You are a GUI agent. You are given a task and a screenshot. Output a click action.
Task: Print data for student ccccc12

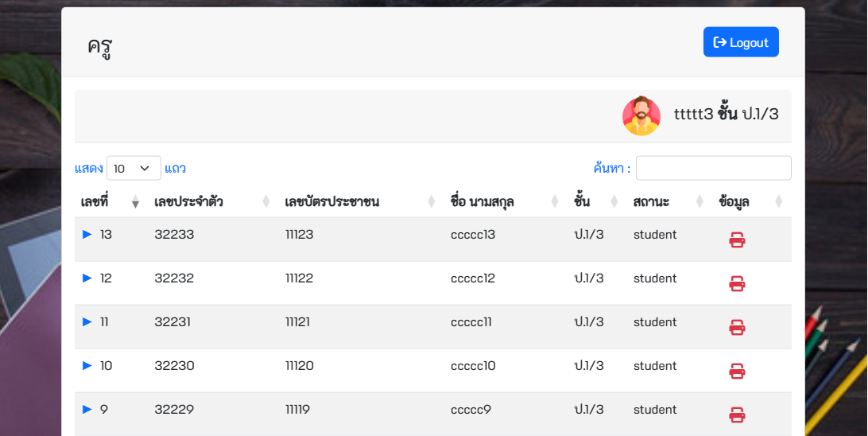737,284
